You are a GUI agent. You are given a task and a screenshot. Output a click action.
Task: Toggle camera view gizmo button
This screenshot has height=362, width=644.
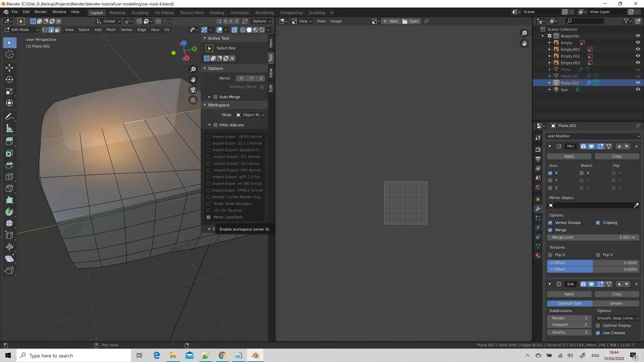pyautogui.click(x=193, y=90)
